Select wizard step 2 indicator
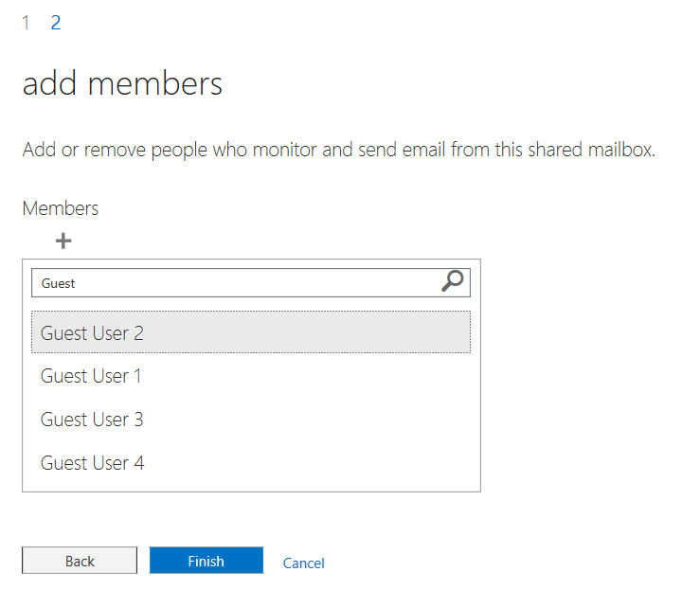 pyautogui.click(x=55, y=23)
